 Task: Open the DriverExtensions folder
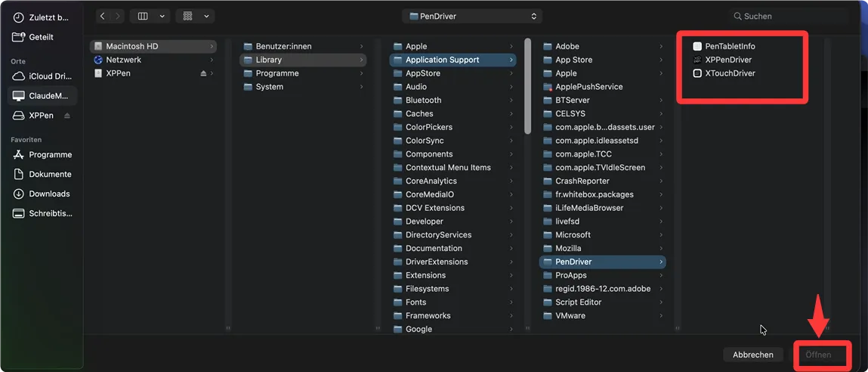(453, 262)
